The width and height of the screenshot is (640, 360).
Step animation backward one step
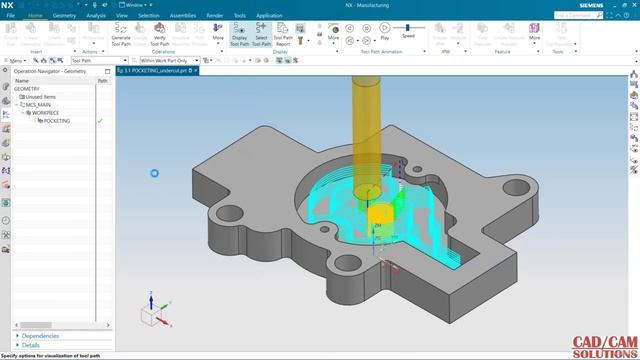350,28
